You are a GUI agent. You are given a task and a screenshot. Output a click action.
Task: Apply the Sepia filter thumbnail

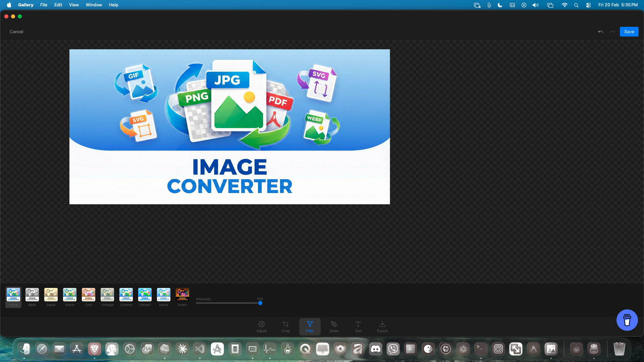point(51,295)
